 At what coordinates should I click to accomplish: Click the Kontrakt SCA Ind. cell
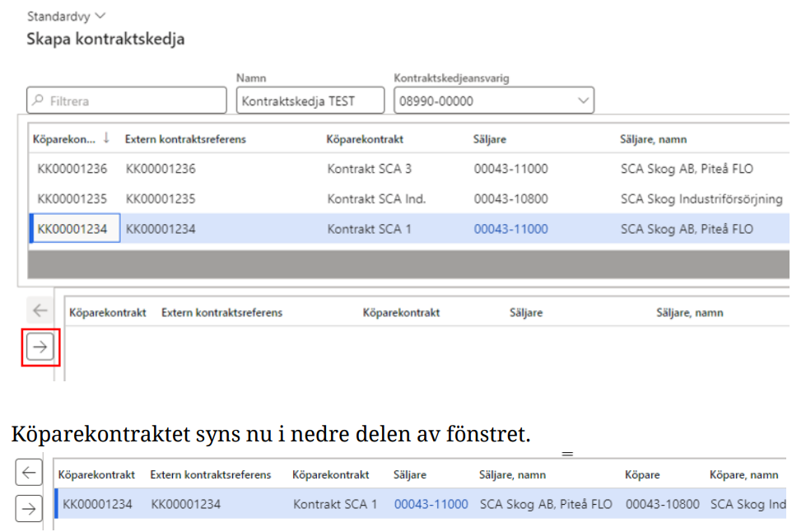pyautogui.click(x=376, y=198)
